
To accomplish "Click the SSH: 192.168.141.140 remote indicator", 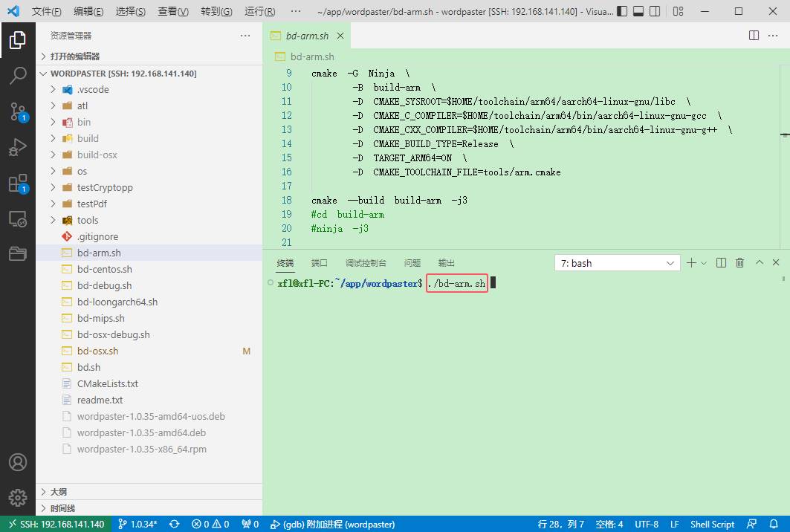I will click(56, 524).
